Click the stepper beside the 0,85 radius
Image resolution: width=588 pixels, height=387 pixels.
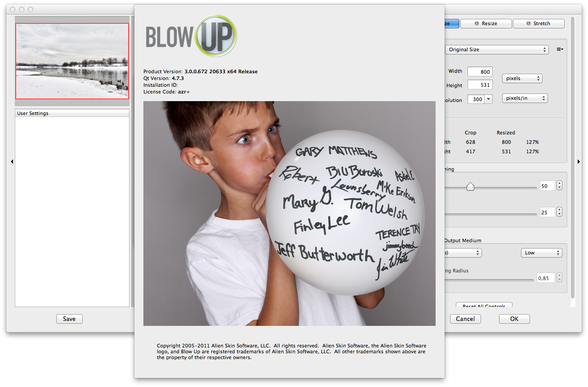tap(559, 278)
